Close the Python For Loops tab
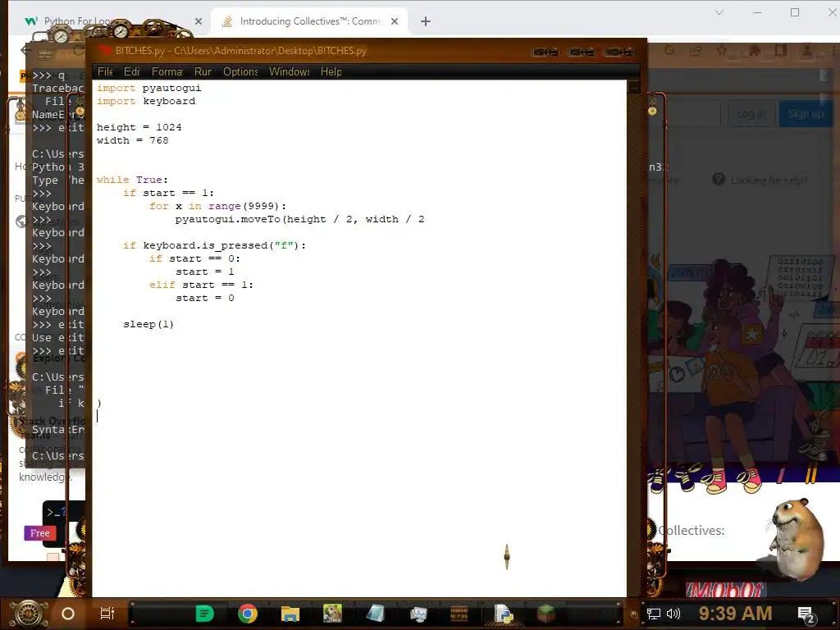This screenshot has width=840, height=630. 199,21
